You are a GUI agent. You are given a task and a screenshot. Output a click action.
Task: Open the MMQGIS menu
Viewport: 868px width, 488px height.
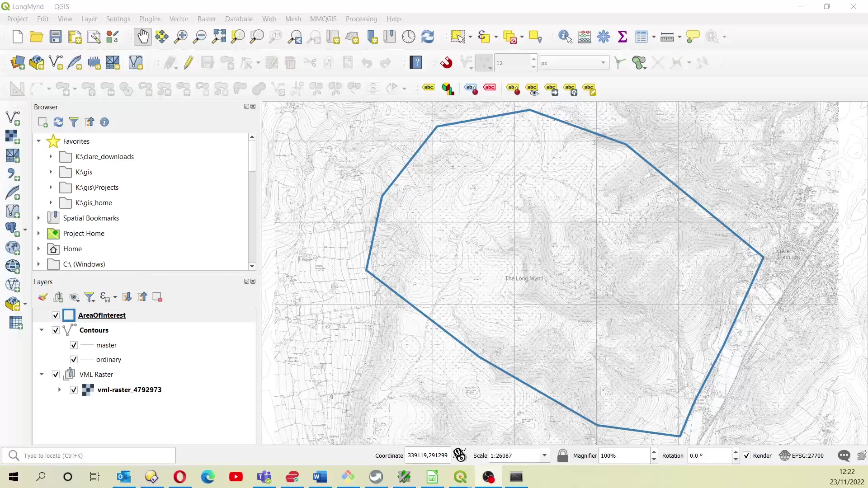coord(323,19)
